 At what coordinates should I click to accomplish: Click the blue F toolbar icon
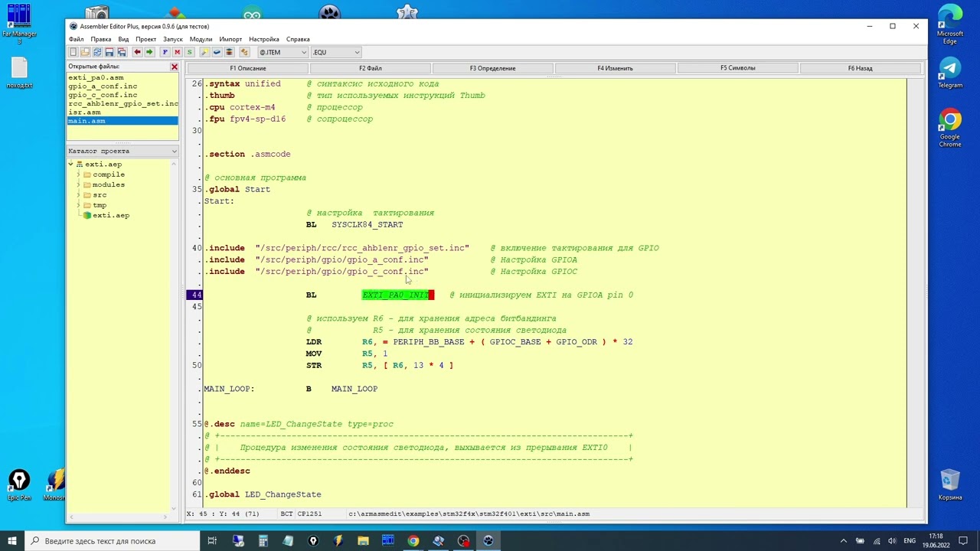pyautogui.click(x=165, y=52)
